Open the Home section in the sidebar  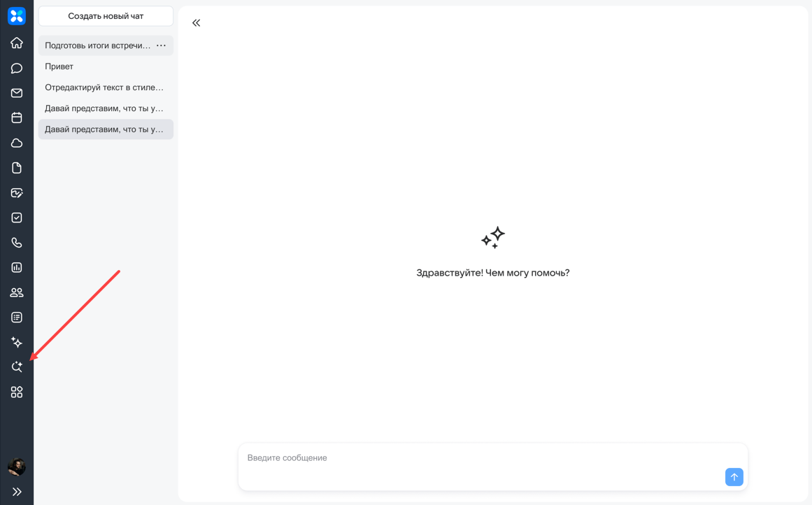click(x=17, y=43)
